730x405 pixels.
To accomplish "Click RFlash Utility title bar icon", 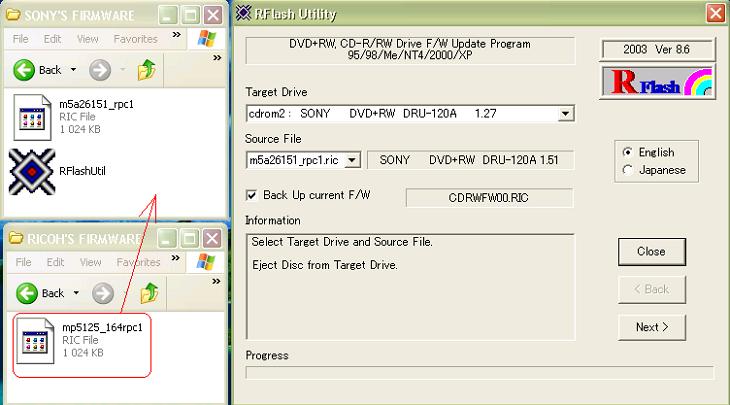I will [243, 13].
